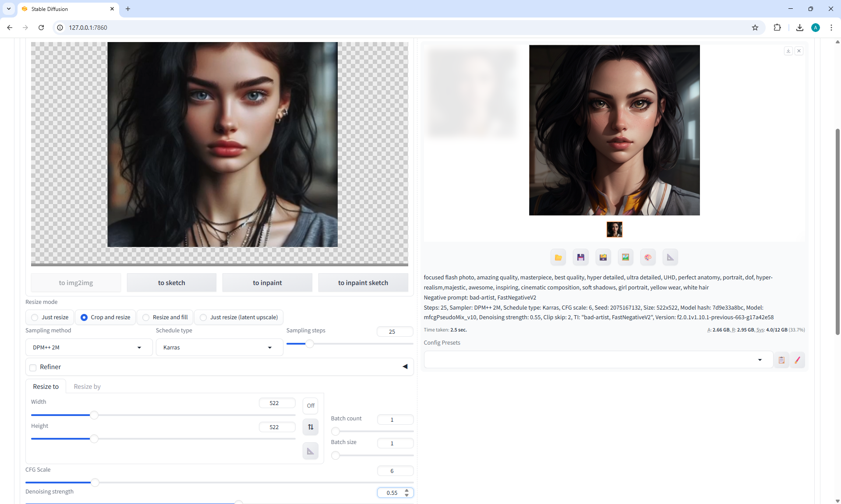
Task: Open the Schedule type Karras dropdown
Action: coord(218,347)
